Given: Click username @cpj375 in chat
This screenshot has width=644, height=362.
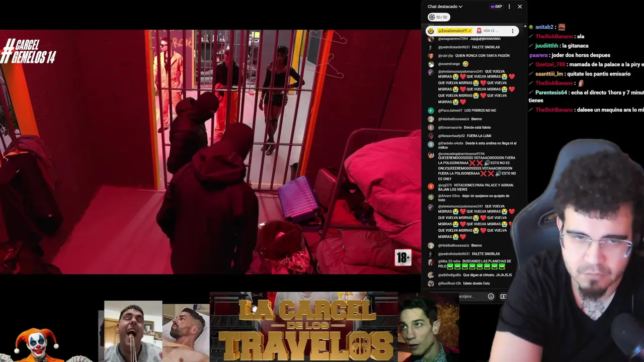Looking at the screenshot, I should click(445, 185).
